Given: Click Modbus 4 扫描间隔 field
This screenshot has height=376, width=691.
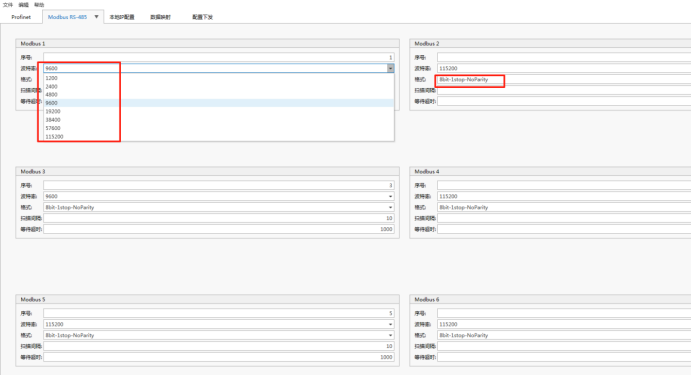Looking at the screenshot, I should (564, 218).
